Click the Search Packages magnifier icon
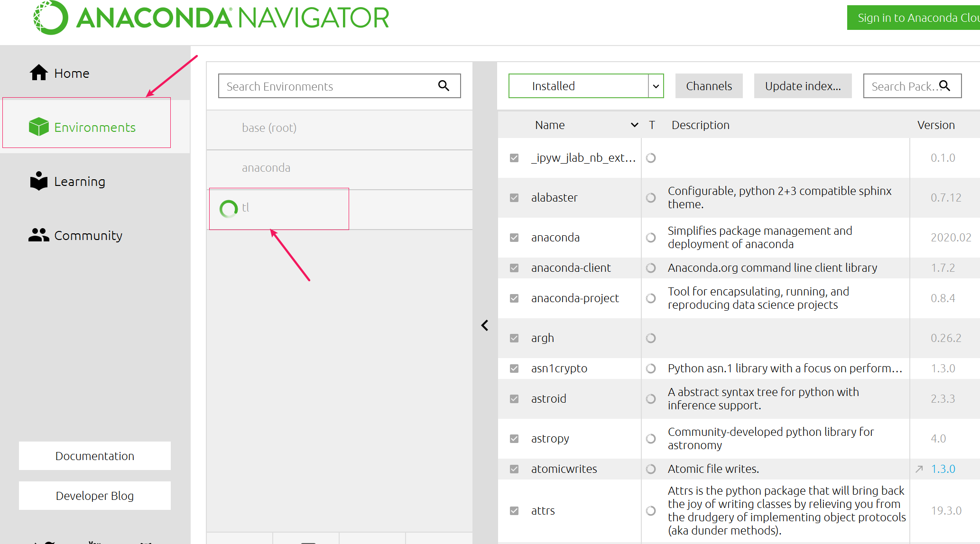 coord(944,86)
